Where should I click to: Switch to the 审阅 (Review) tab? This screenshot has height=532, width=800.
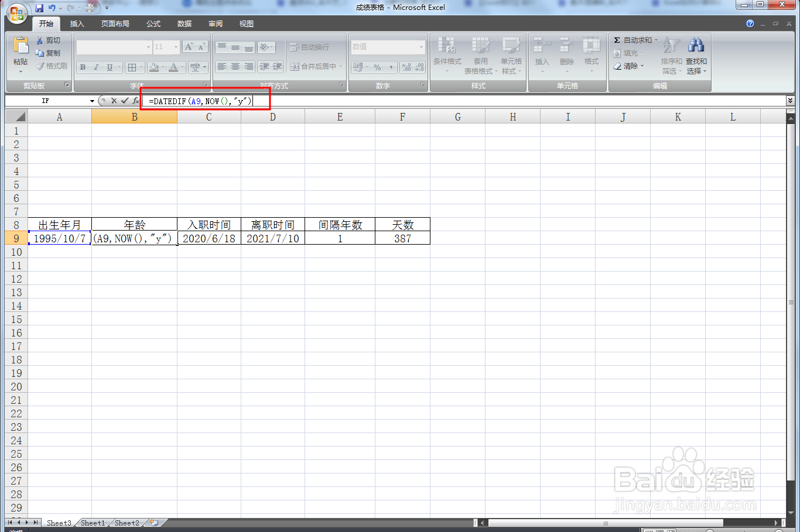(x=216, y=24)
